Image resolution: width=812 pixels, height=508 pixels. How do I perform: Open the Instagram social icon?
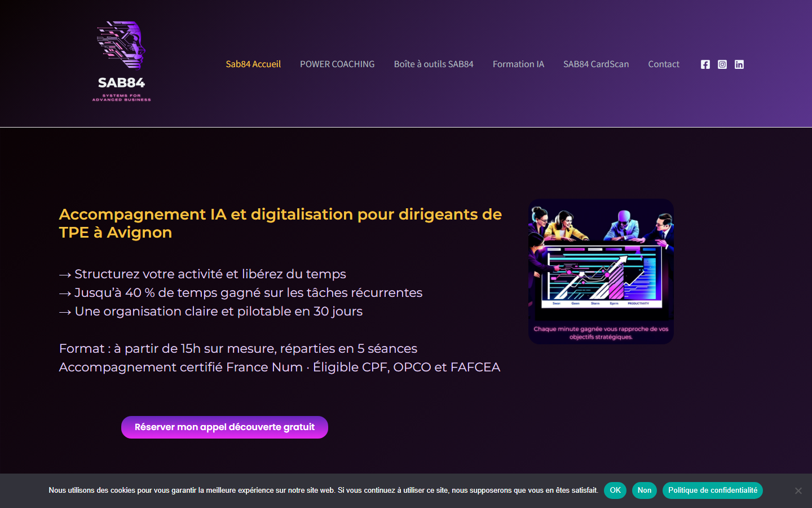(722, 64)
